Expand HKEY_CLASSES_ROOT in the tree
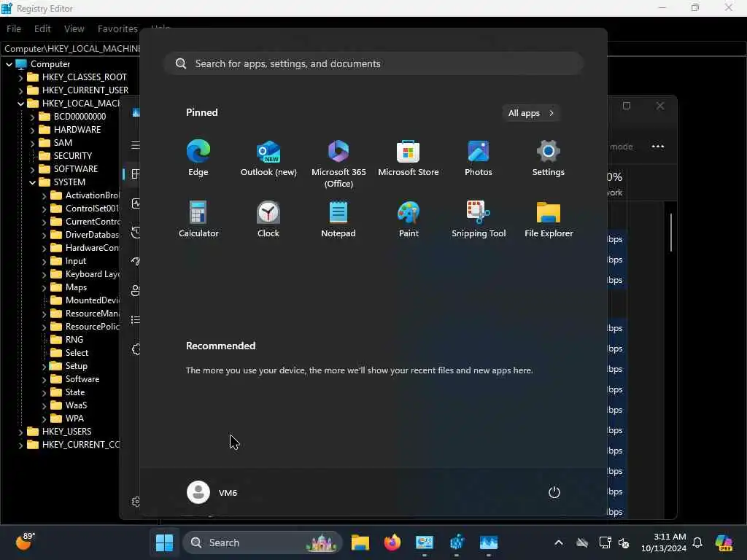Screen dimensions: 747x560 pyautogui.click(x=20, y=77)
